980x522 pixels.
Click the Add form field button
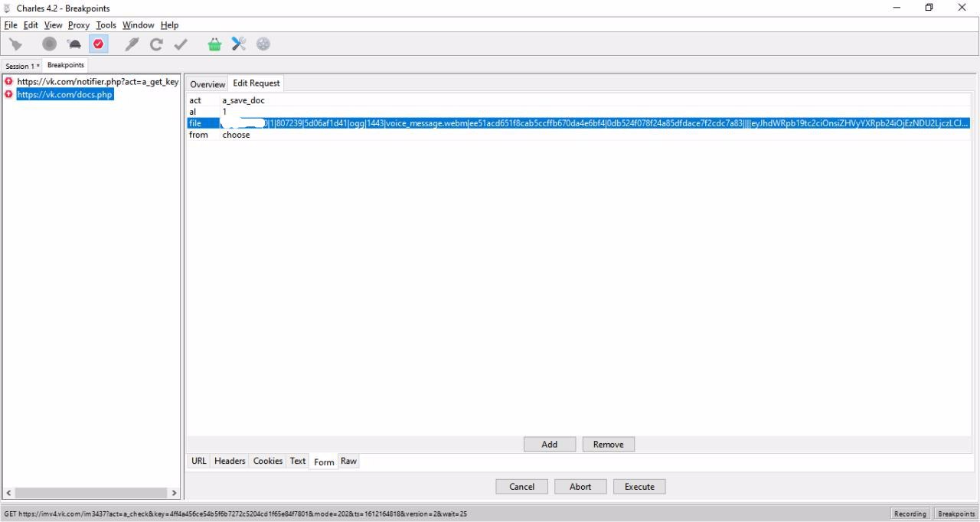tap(549, 445)
